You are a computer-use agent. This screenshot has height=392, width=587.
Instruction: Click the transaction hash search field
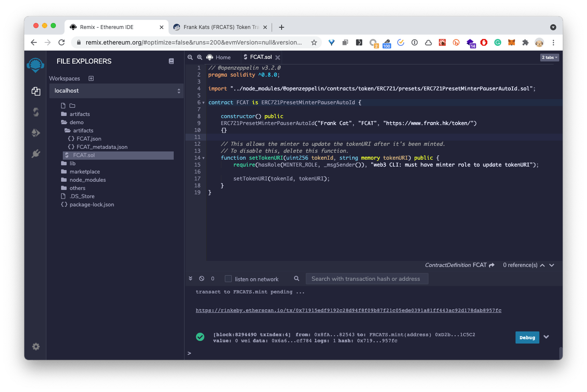[366, 279]
